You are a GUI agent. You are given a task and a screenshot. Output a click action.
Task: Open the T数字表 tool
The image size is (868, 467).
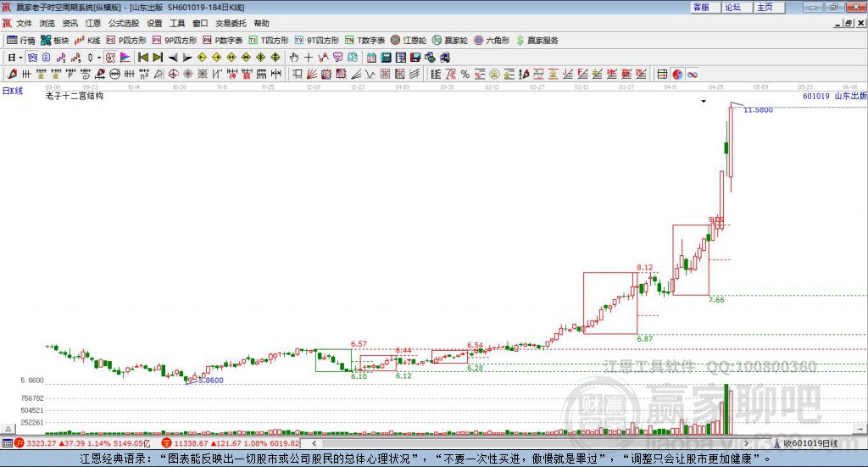tap(364, 41)
